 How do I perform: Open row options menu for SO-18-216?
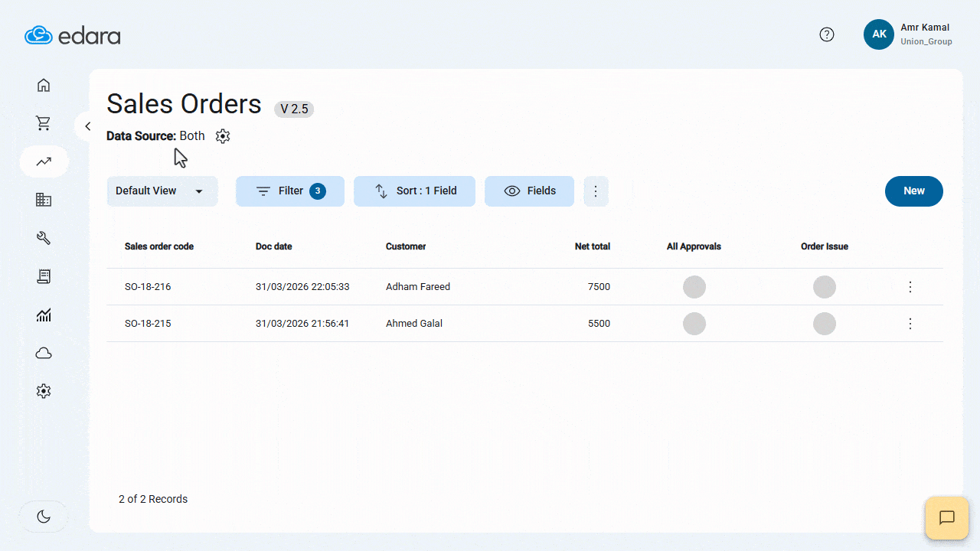(910, 287)
